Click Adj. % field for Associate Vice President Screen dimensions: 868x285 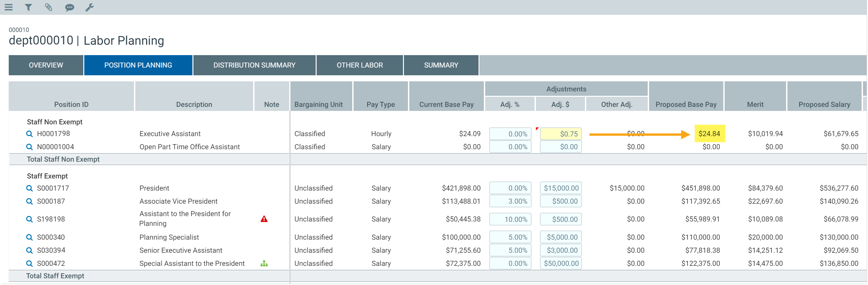[510, 201]
